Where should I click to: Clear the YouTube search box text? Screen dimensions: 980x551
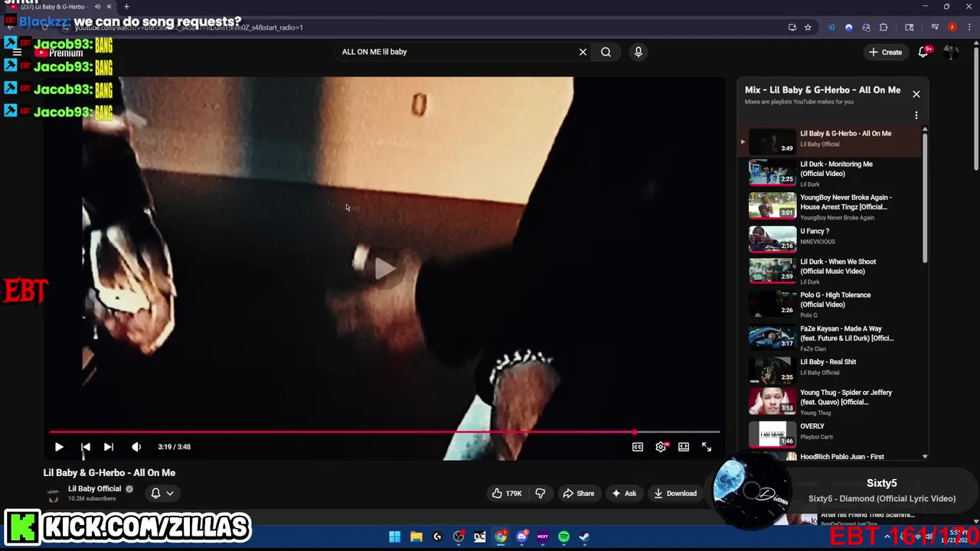[x=583, y=52]
